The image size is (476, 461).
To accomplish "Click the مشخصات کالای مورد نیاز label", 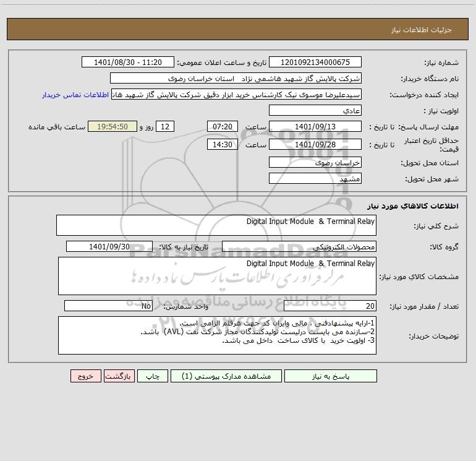I will point(419,277).
